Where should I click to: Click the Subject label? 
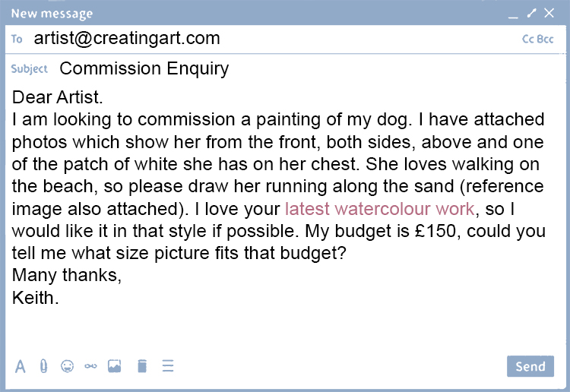click(x=29, y=69)
